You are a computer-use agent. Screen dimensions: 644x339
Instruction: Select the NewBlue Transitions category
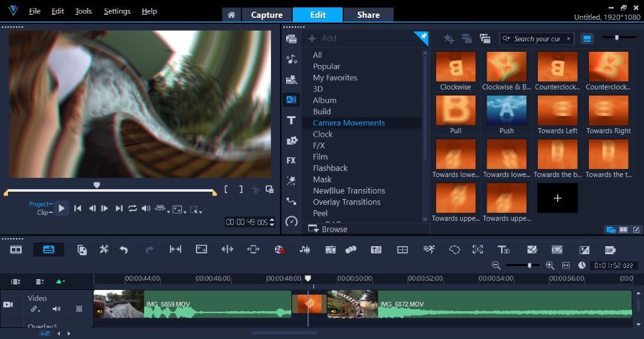click(349, 190)
